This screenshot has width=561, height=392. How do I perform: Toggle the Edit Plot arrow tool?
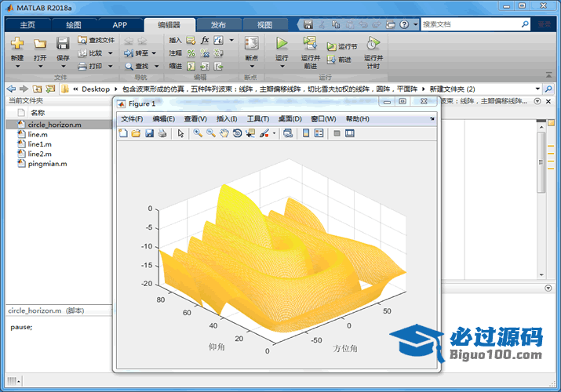click(x=180, y=133)
